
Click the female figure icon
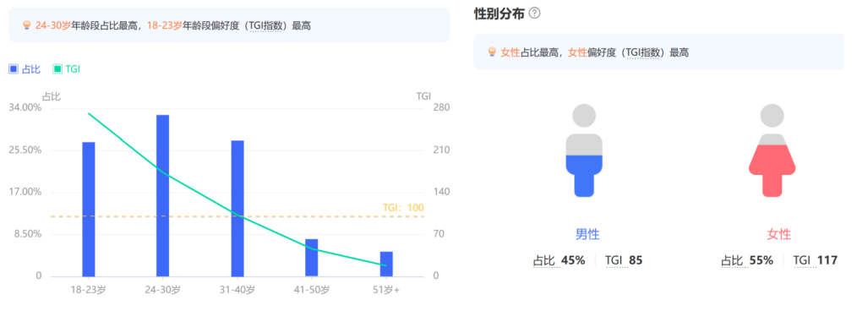click(772, 150)
